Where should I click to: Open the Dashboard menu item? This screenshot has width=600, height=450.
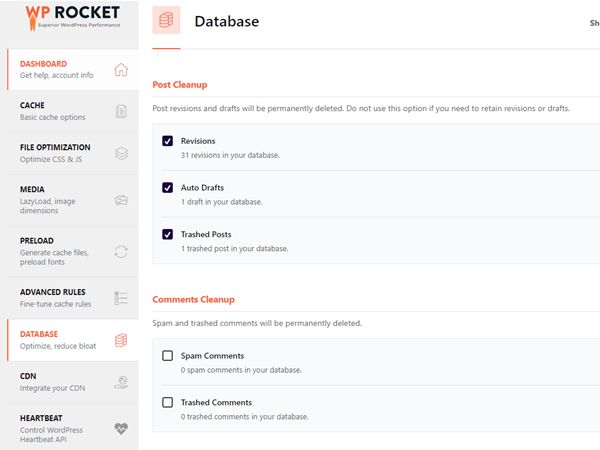[73, 70]
